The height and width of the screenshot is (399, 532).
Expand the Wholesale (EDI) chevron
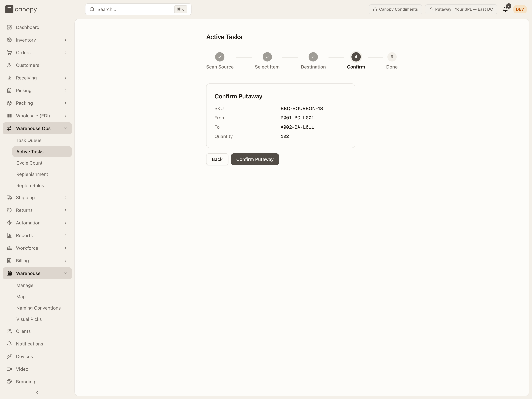65,116
